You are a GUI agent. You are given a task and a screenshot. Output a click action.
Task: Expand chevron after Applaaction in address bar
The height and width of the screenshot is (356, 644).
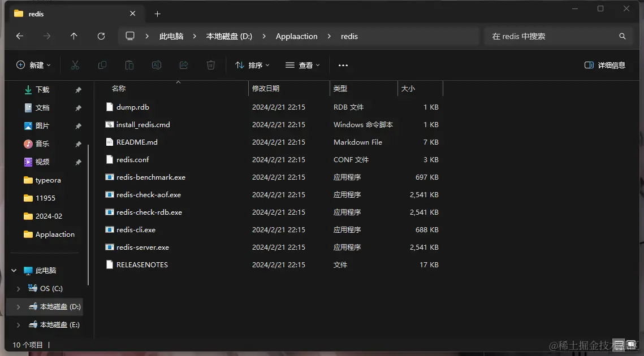point(329,36)
